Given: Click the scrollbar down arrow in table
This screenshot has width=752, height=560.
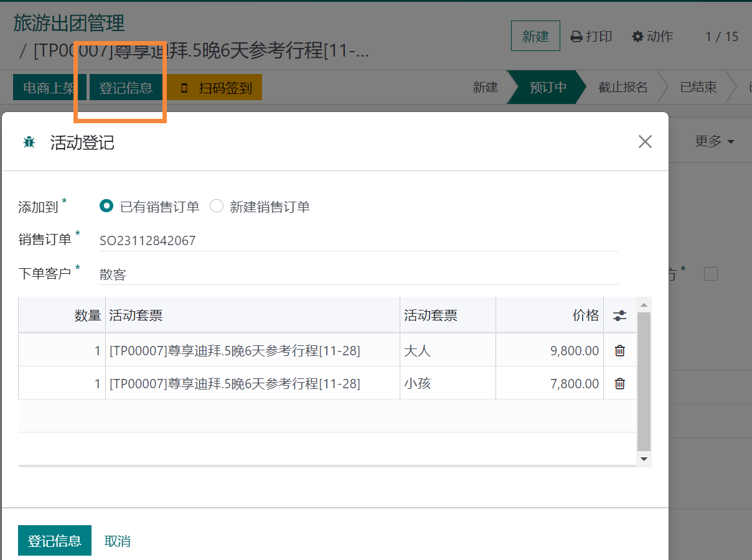Looking at the screenshot, I should tap(644, 459).
